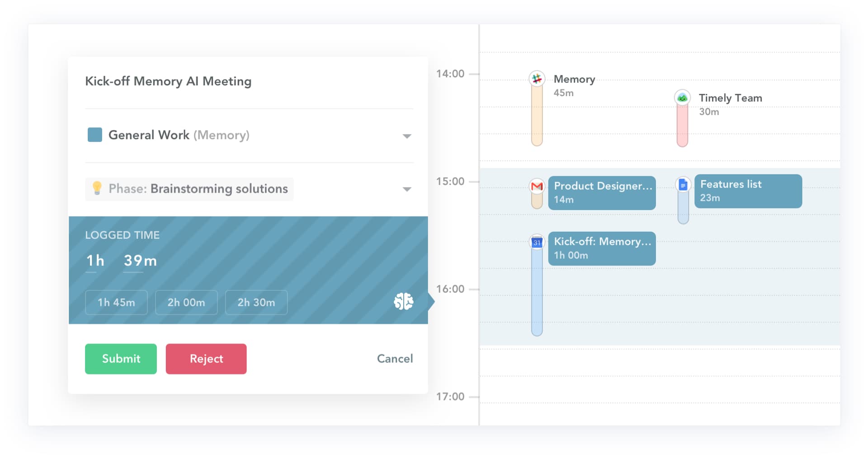Click the blue General Work color swatch
The width and height of the screenshot is (868, 458).
(94, 135)
